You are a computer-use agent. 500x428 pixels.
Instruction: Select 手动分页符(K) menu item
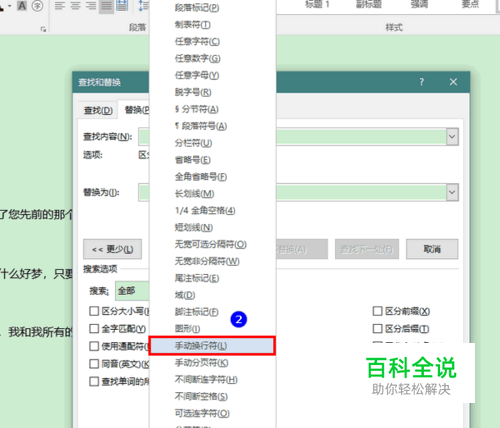pos(212,363)
